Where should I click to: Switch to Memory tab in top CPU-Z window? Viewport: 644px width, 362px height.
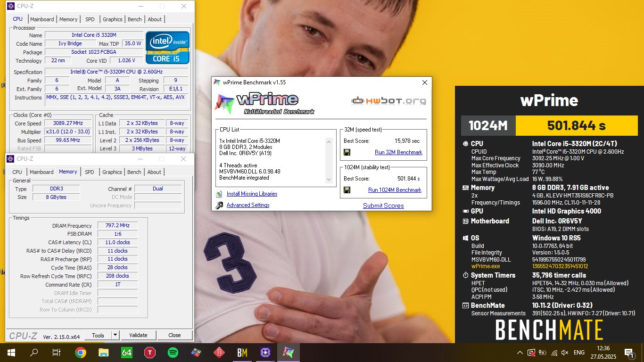point(68,19)
